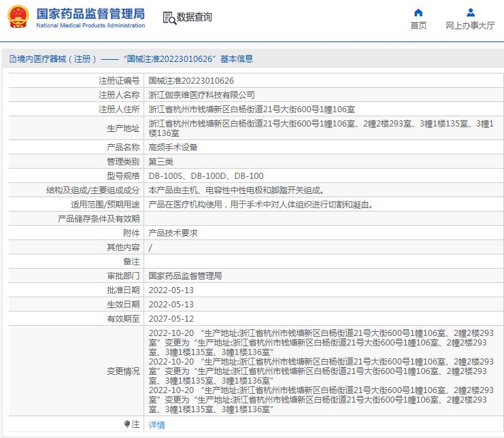
Task: Select registration number value 国械注准20223010626
Action: pos(191,81)
